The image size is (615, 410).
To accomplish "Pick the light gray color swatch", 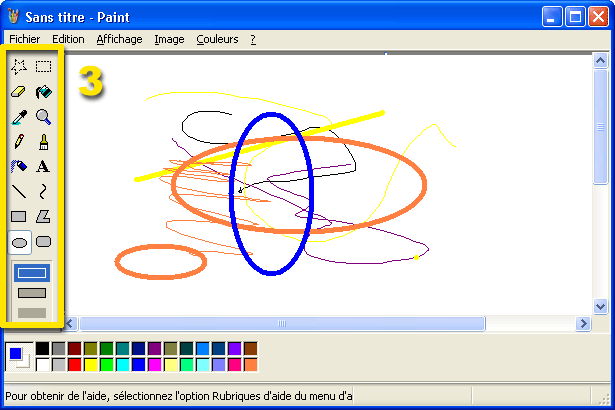I will tap(58, 364).
